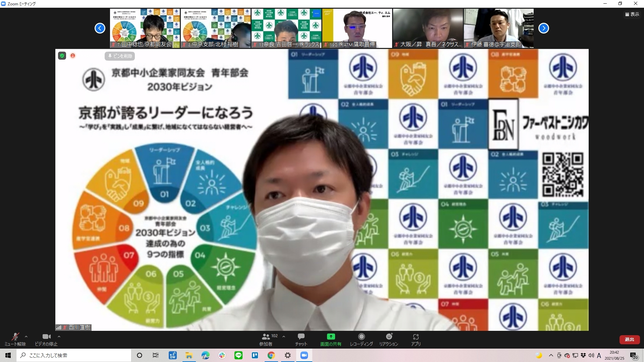
Task: Click the weather moon tray icon
Action: pos(539,355)
